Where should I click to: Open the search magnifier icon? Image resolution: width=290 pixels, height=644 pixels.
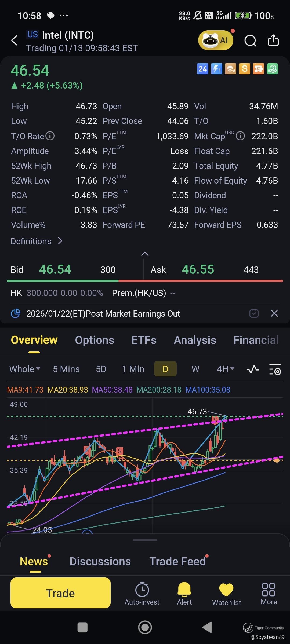[250, 41]
